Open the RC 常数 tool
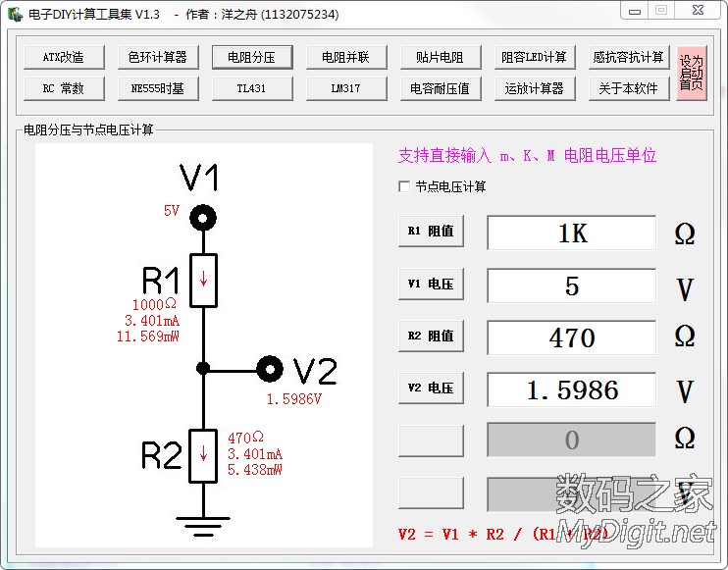 pos(64,88)
